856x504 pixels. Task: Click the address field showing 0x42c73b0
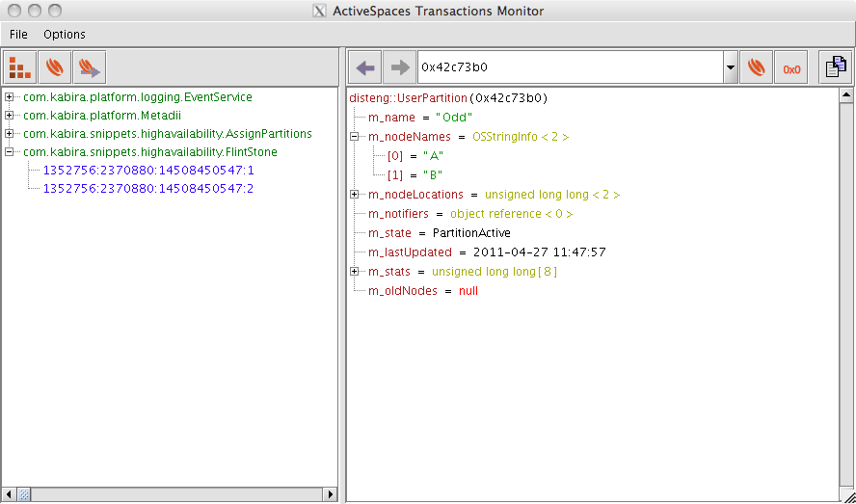tap(569, 67)
